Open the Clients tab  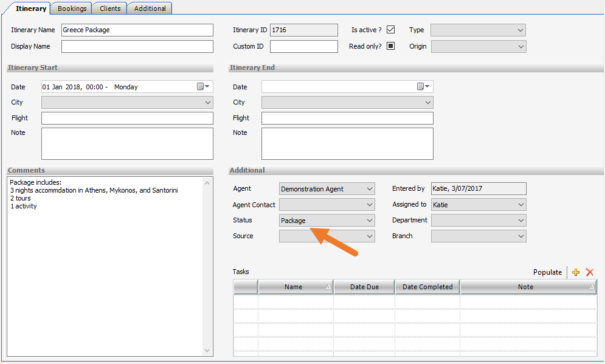coord(109,9)
